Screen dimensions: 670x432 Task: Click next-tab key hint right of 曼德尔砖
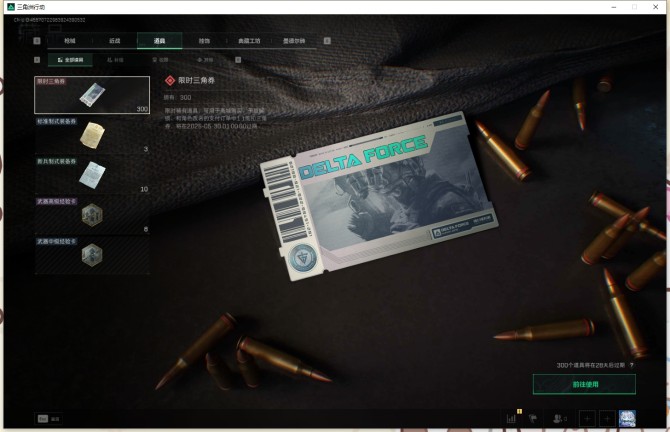pyautogui.click(x=327, y=41)
